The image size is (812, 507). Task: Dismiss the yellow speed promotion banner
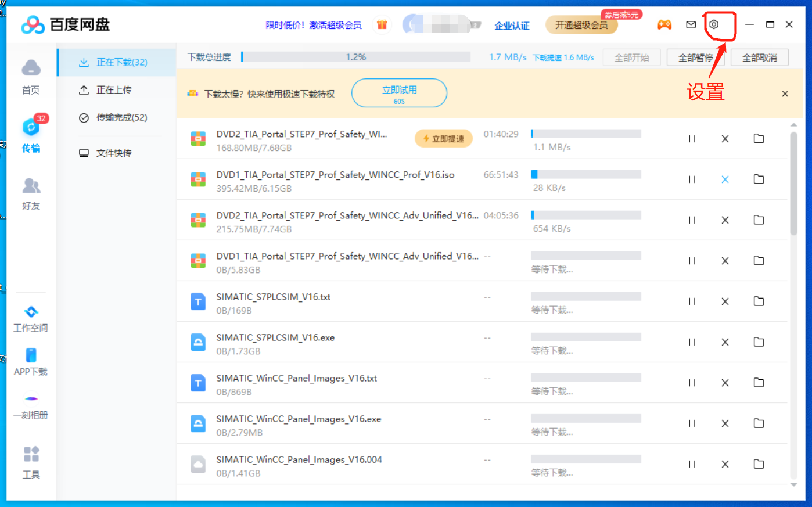click(785, 94)
